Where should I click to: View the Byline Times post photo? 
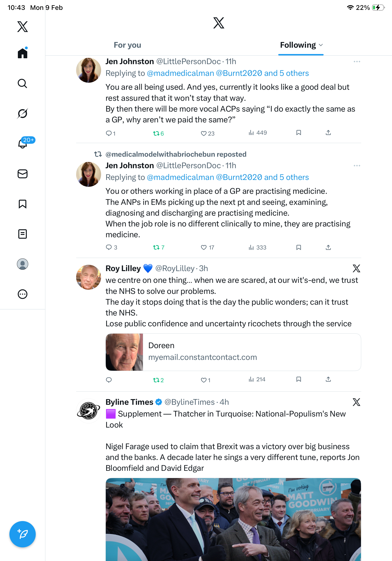233,519
